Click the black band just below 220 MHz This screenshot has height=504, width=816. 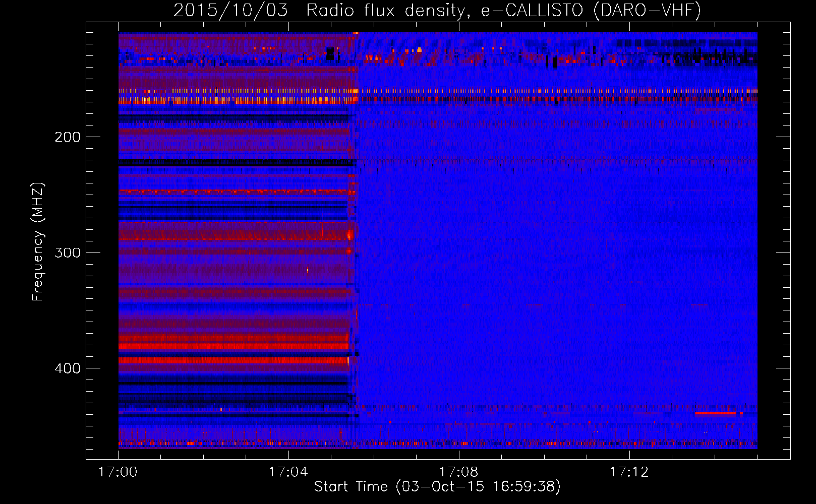(232, 163)
